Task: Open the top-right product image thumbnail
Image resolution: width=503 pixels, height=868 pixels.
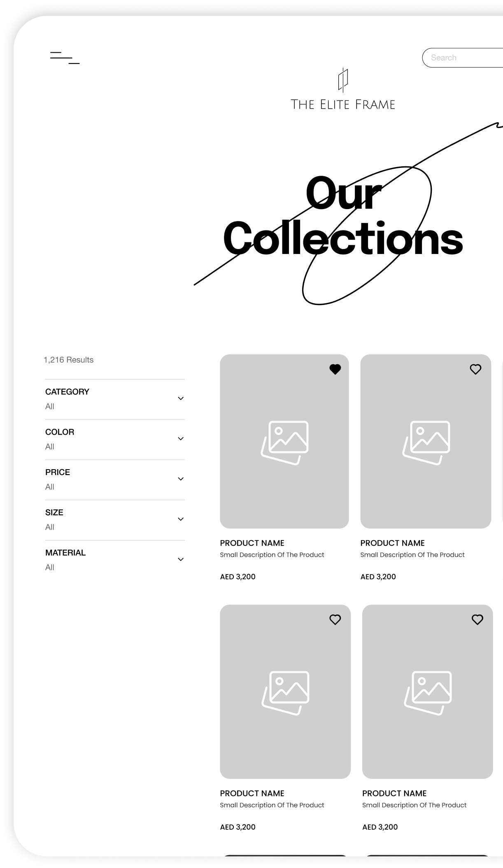Action: [x=426, y=441]
